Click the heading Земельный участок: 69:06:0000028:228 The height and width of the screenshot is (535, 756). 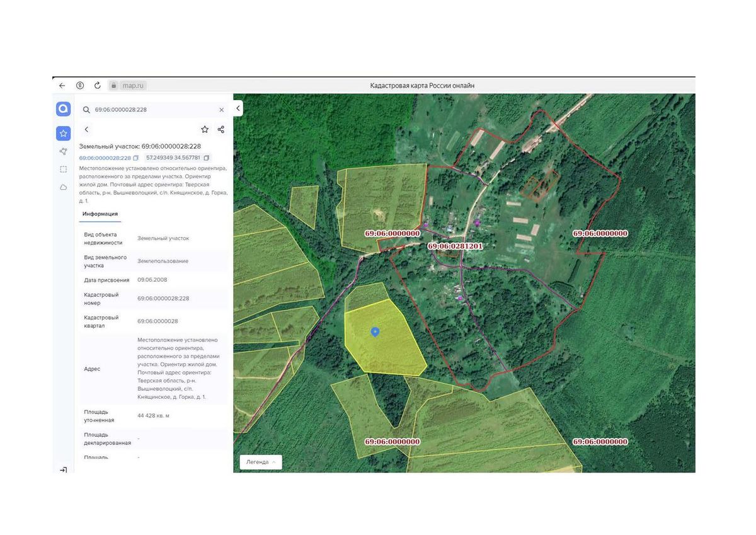pos(140,146)
